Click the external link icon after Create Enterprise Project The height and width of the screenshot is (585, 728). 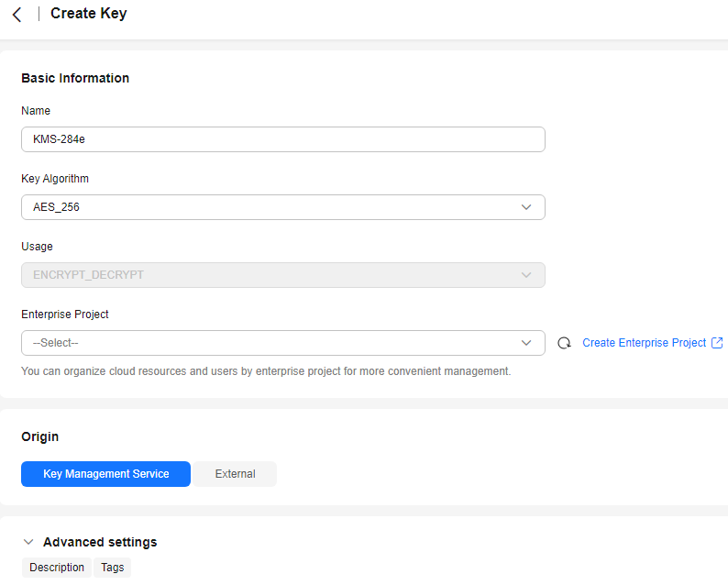click(x=717, y=343)
